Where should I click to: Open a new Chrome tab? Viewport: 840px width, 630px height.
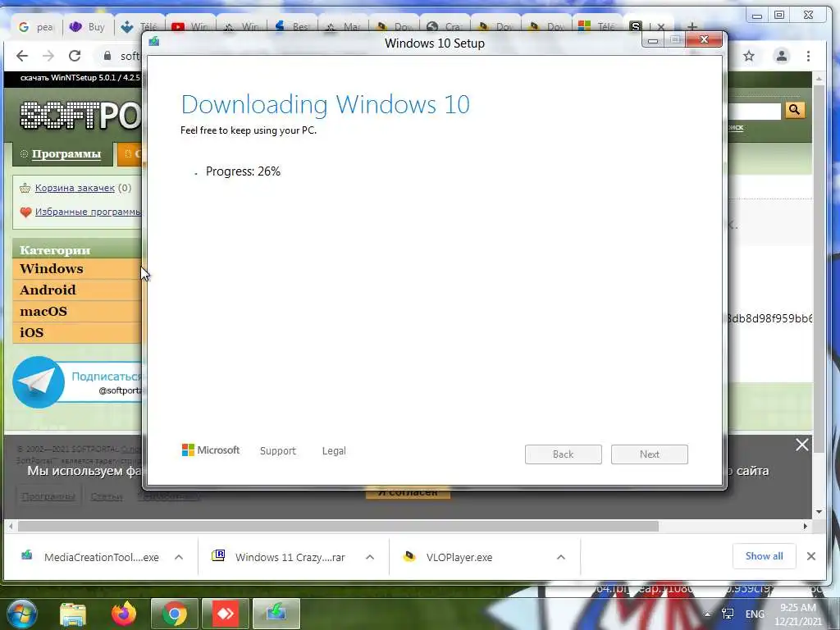692,27
